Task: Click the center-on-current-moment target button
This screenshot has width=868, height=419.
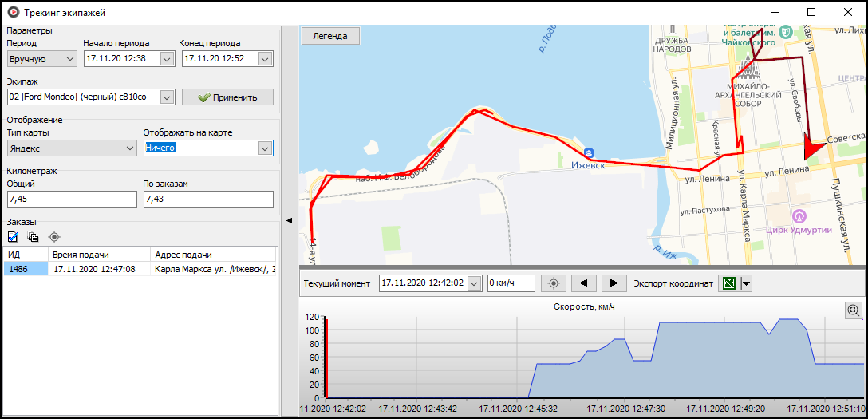Action: click(553, 283)
